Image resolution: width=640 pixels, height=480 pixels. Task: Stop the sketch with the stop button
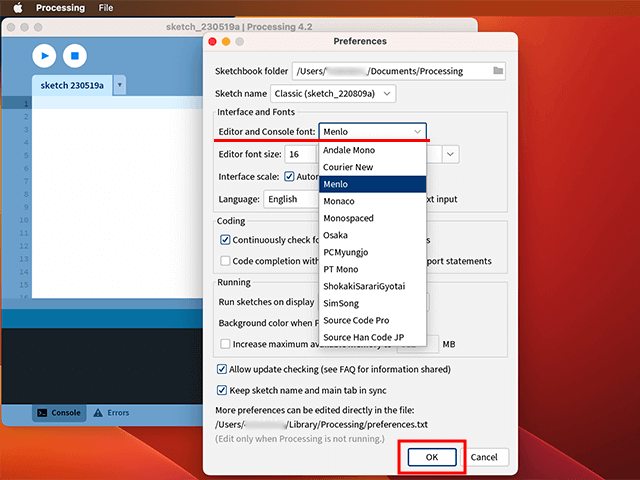coord(75,56)
